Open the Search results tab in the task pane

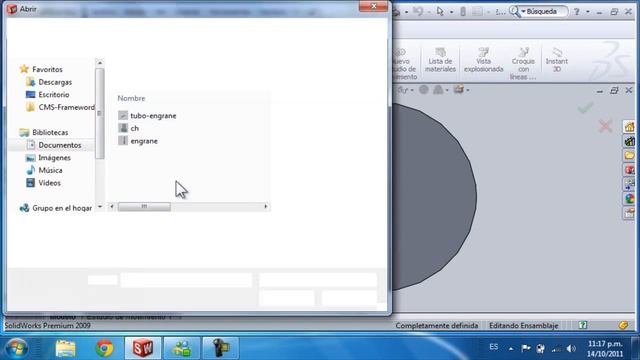pos(629,170)
